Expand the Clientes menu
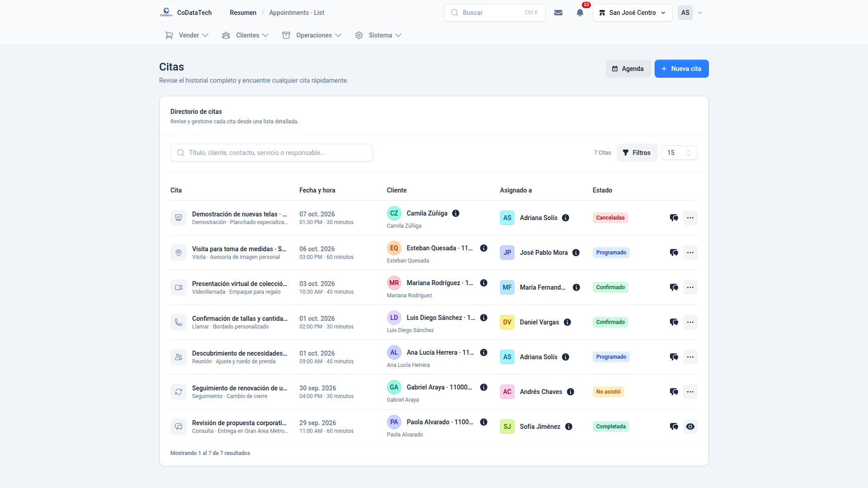The image size is (868, 488). coord(245,35)
